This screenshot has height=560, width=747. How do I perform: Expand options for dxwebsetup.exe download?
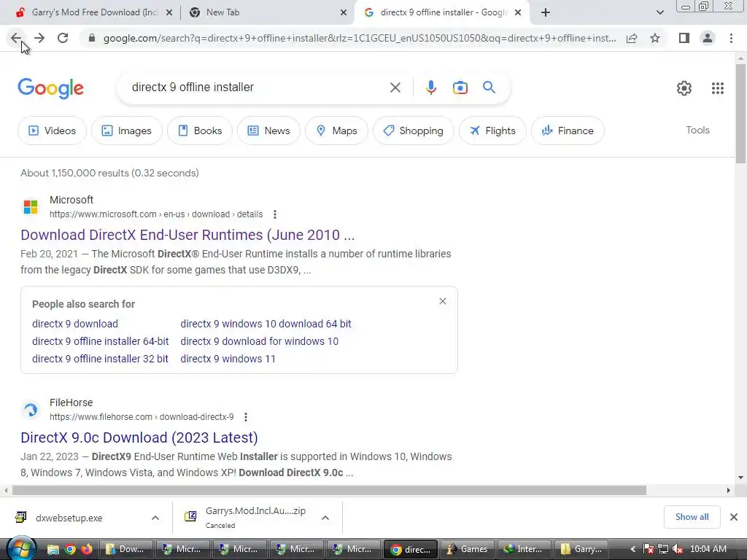(155, 518)
